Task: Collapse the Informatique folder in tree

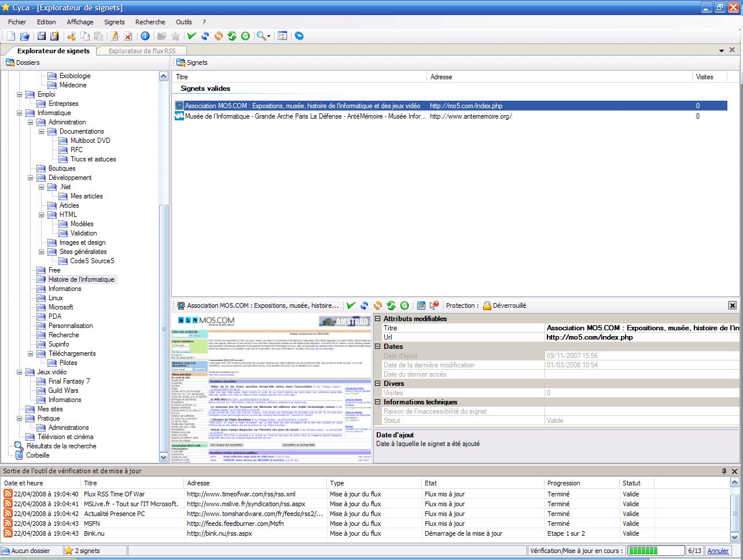Action: coord(20,113)
